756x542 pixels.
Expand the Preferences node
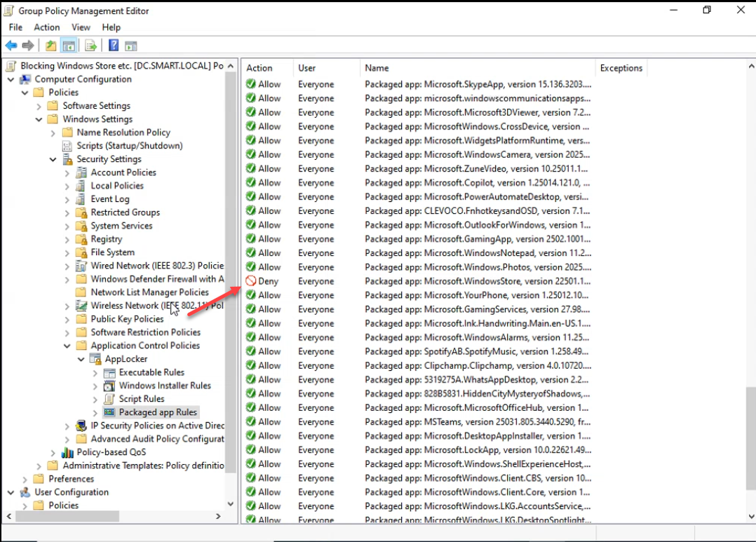pos(25,480)
